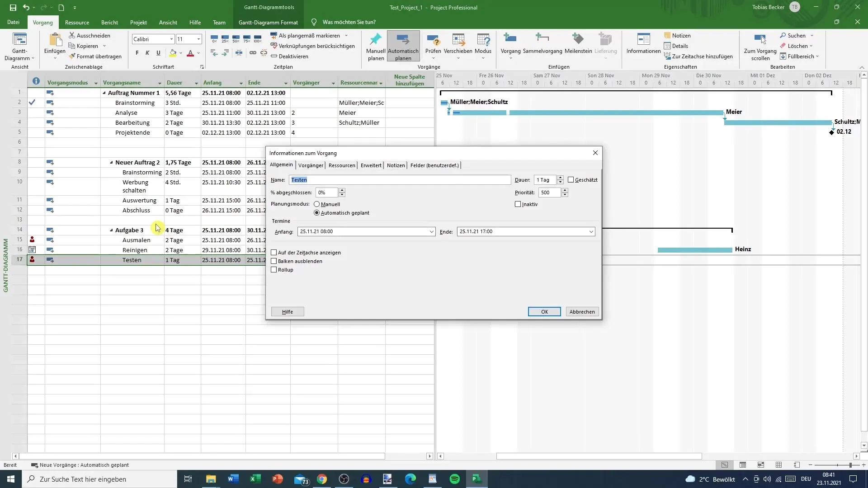The image size is (868, 488).
Task: Check the Inaktiv checkbox
Action: 518,204
